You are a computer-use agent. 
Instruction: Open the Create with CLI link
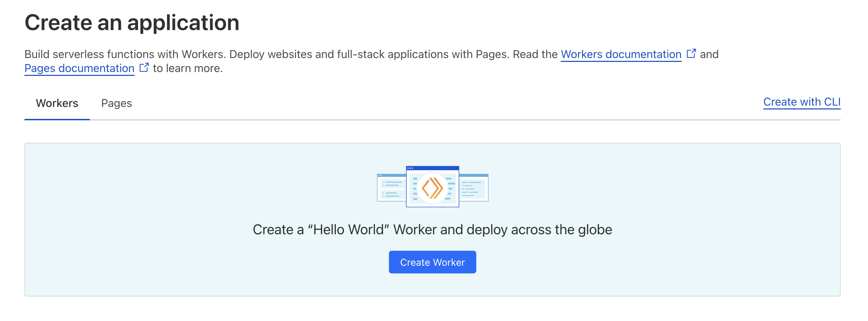click(x=802, y=102)
